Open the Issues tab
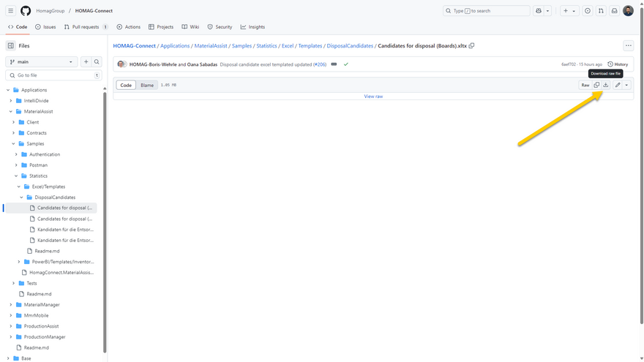The width and height of the screenshot is (644, 362). point(45,26)
